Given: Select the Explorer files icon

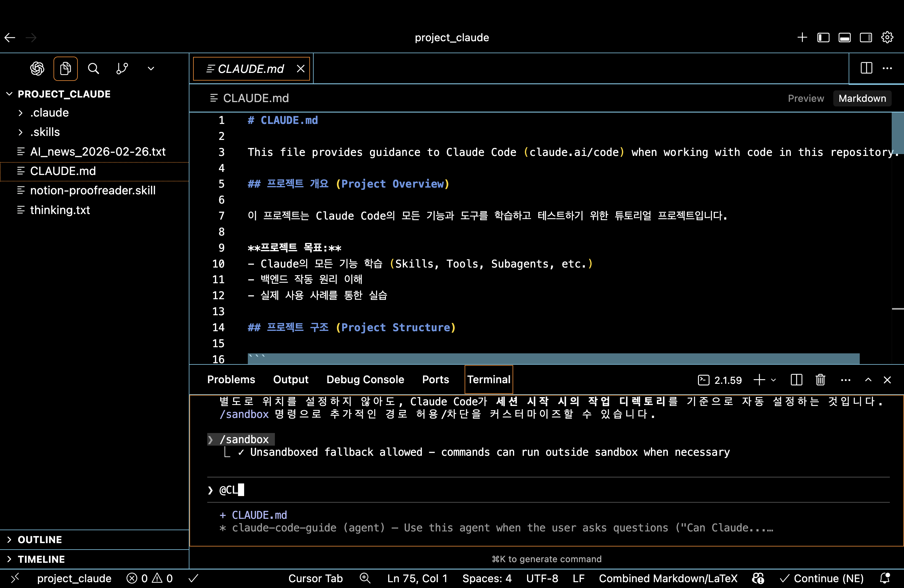Looking at the screenshot, I should coord(65,68).
